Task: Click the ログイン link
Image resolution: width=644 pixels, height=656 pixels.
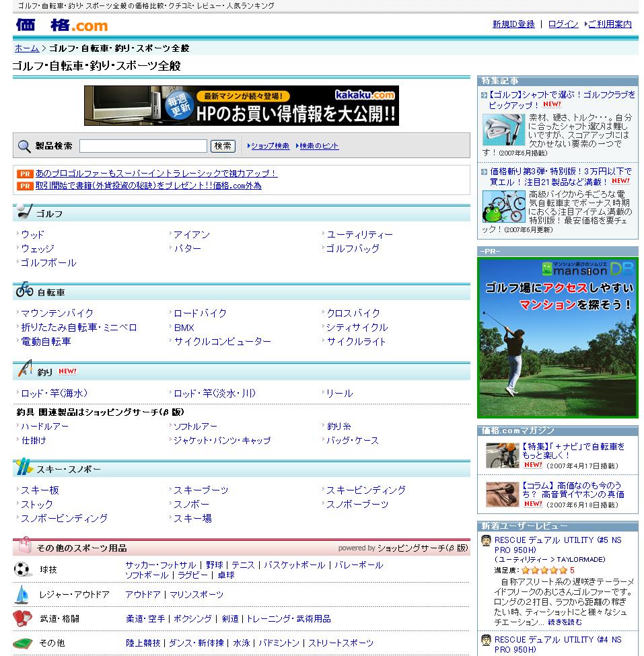Action: [x=563, y=24]
